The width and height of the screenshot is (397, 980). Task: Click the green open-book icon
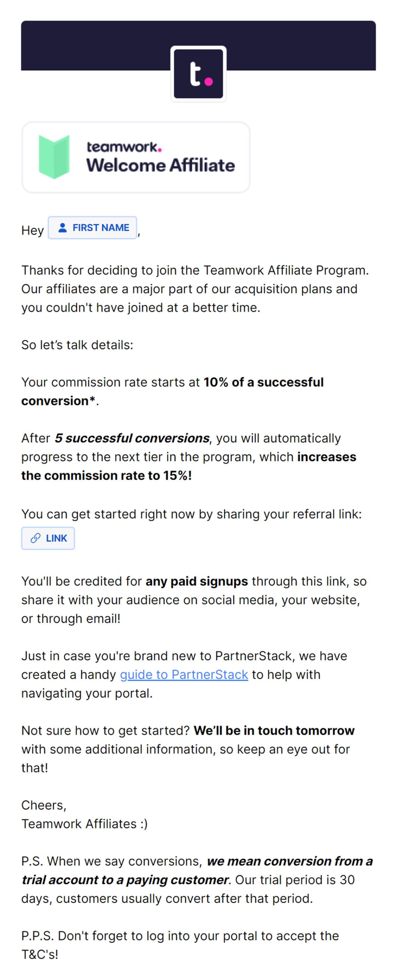(x=54, y=157)
